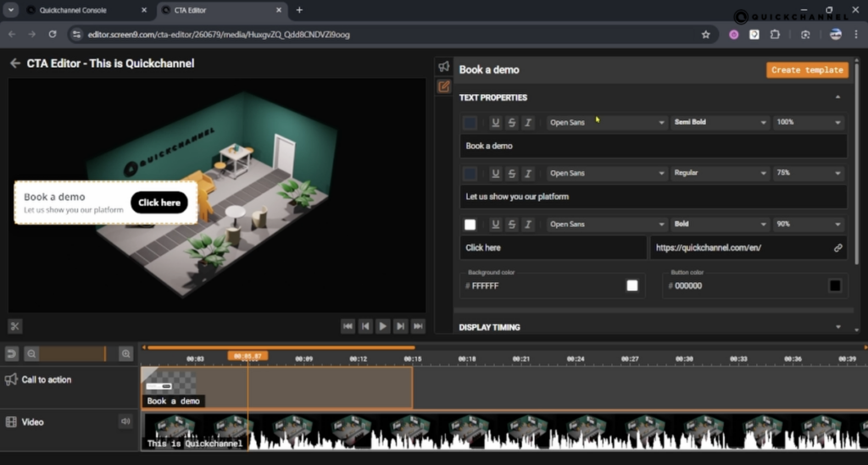Viewport: 868px width, 465px height.
Task: Select This is Quickchannel video clip
Action: [x=504, y=432]
